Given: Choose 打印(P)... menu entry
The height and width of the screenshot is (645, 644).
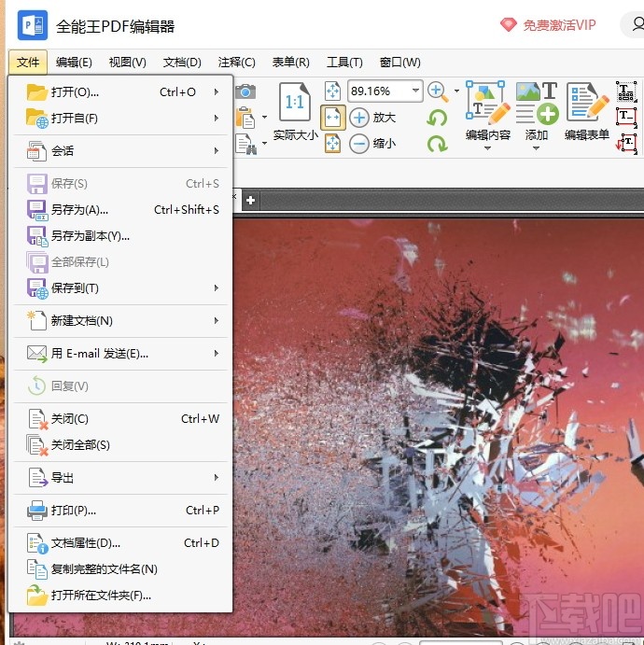Looking at the screenshot, I should click(120, 510).
